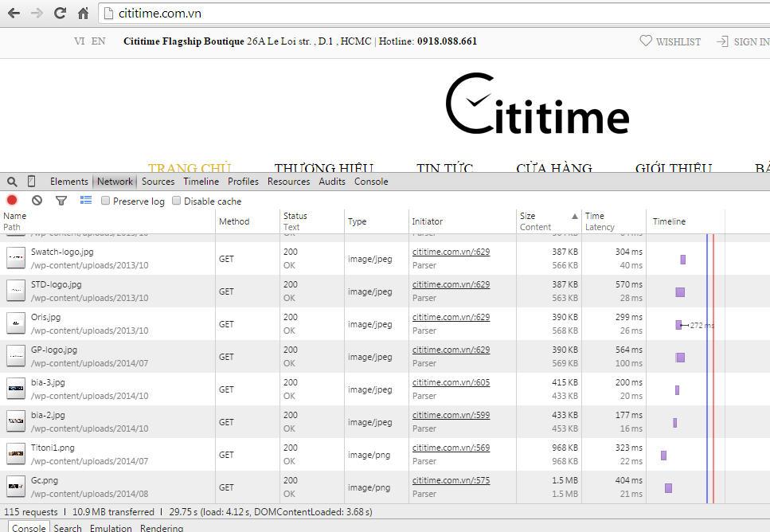Open the drawer Rendering tab
The image size is (770, 532).
click(162, 527)
